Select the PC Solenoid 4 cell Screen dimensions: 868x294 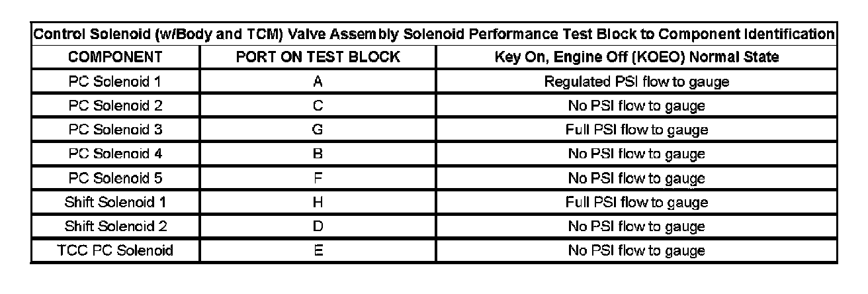(x=115, y=154)
